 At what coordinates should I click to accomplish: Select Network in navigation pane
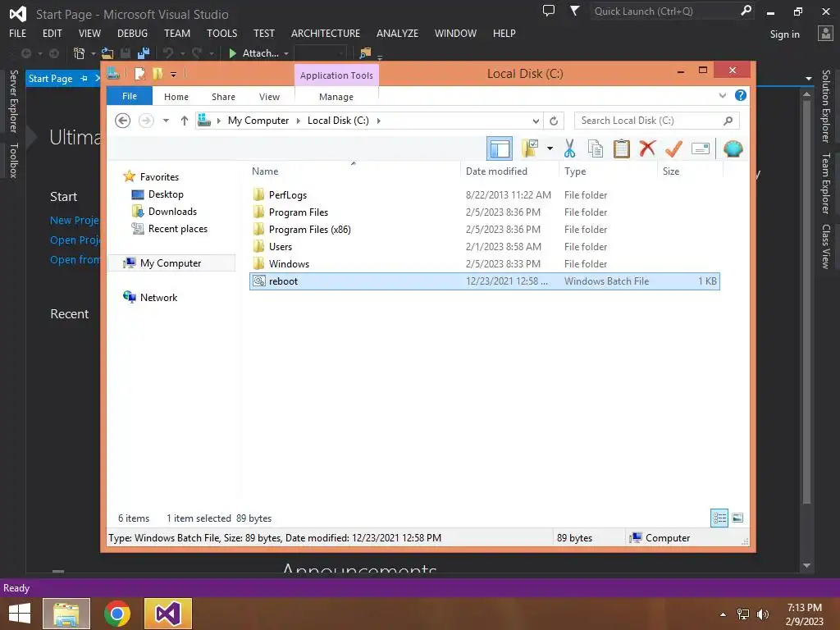(158, 297)
